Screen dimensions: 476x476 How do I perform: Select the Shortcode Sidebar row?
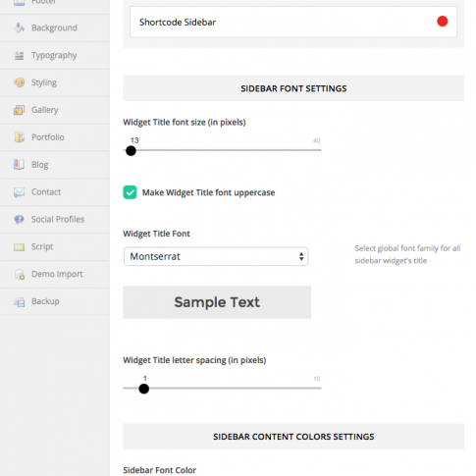tap(293, 22)
